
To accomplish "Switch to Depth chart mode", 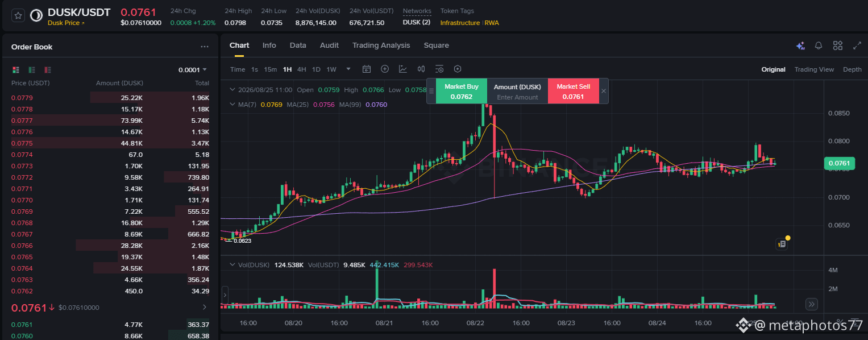I will [x=852, y=69].
